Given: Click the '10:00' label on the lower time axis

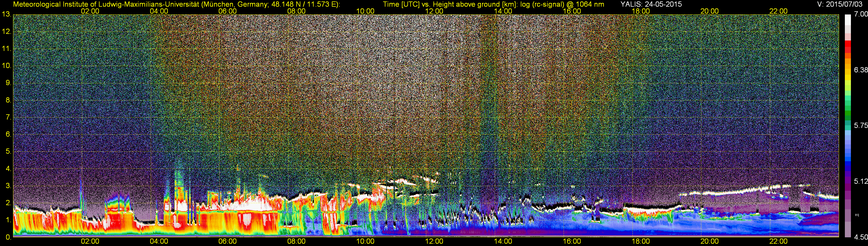Looking at the screenshot, I should [365, 241].
